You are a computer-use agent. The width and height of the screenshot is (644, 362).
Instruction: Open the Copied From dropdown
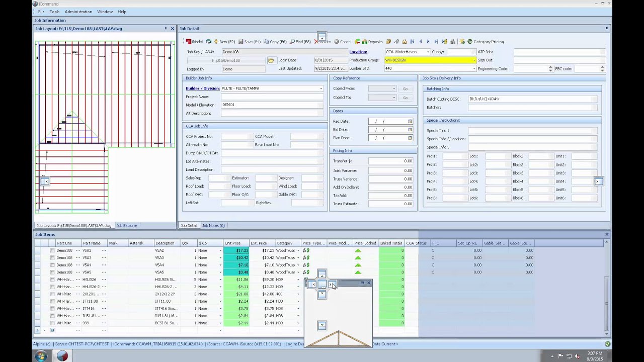point(393,88)
